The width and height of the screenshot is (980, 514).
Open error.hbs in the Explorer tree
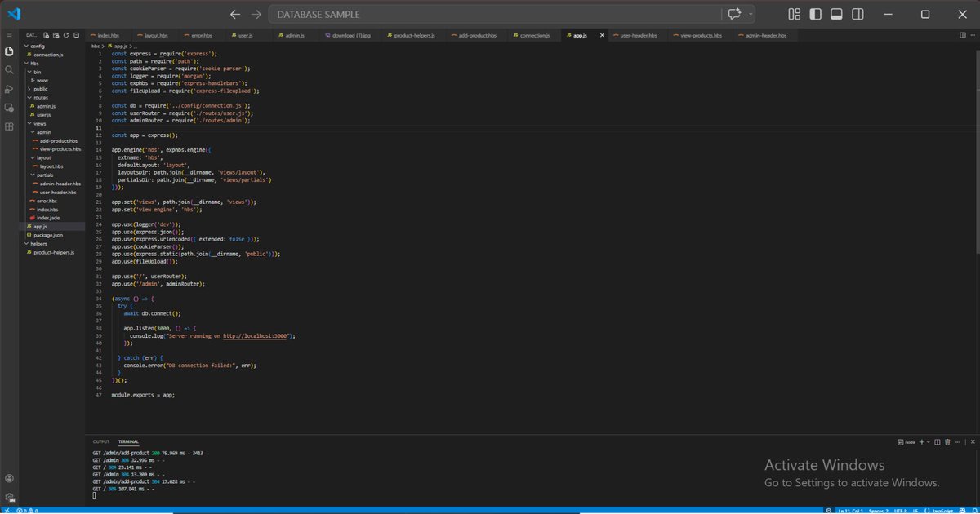[47, 201]
